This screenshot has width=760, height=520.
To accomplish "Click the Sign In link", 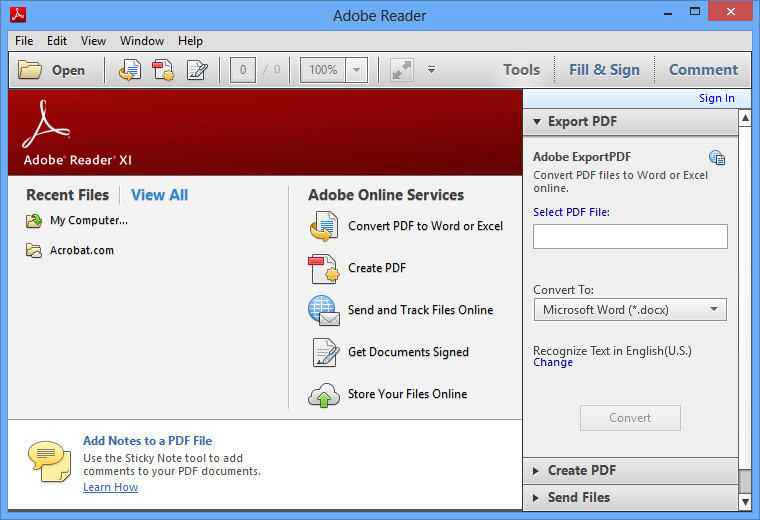I will point(716,98).
